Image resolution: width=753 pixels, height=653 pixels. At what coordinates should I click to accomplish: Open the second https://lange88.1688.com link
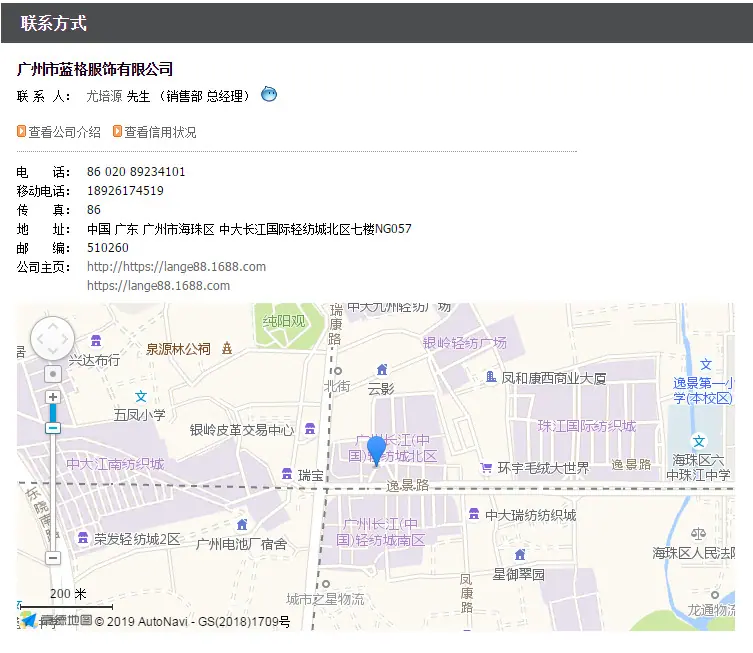pyautogui.click(x=158, y=286)
